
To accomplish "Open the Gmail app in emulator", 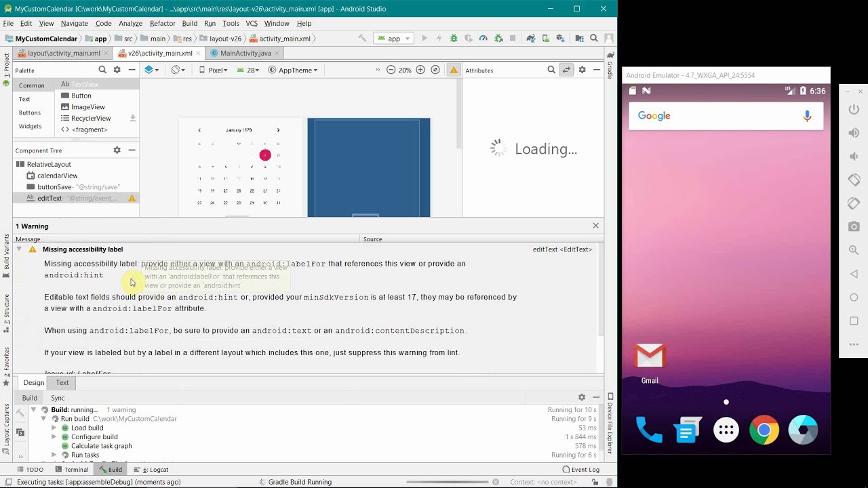I will tap(650, 363).
